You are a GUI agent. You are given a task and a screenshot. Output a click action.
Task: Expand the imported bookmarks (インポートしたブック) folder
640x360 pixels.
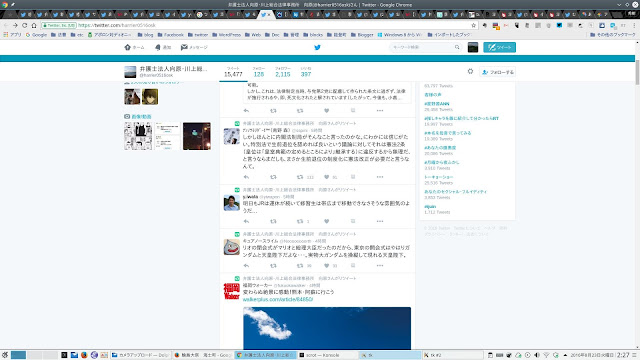(x=449, y=35)
